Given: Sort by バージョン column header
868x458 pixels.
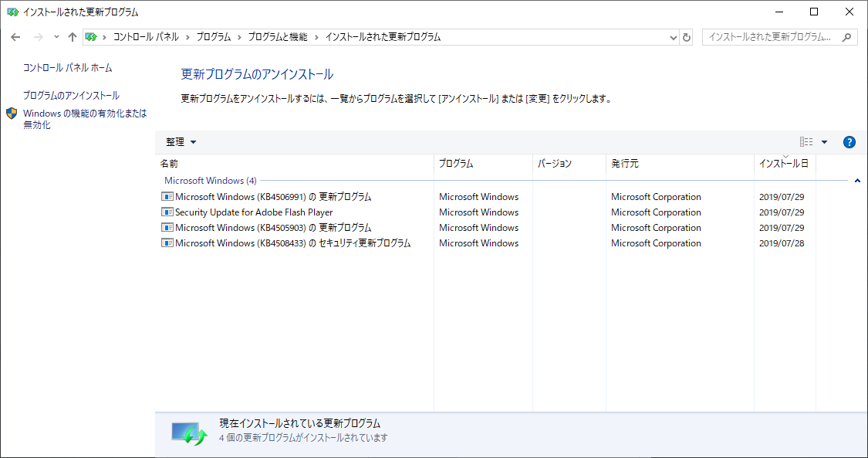Looking at the screenshot, I should click(x=569, y=164).
